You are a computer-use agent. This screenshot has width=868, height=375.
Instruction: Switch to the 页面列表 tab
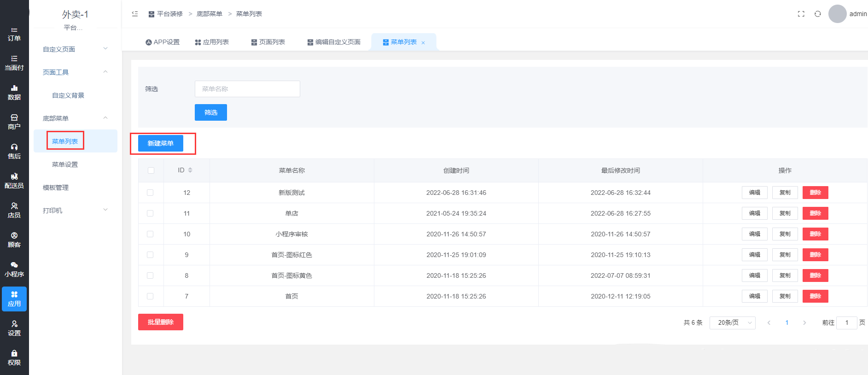click(268, 42)
